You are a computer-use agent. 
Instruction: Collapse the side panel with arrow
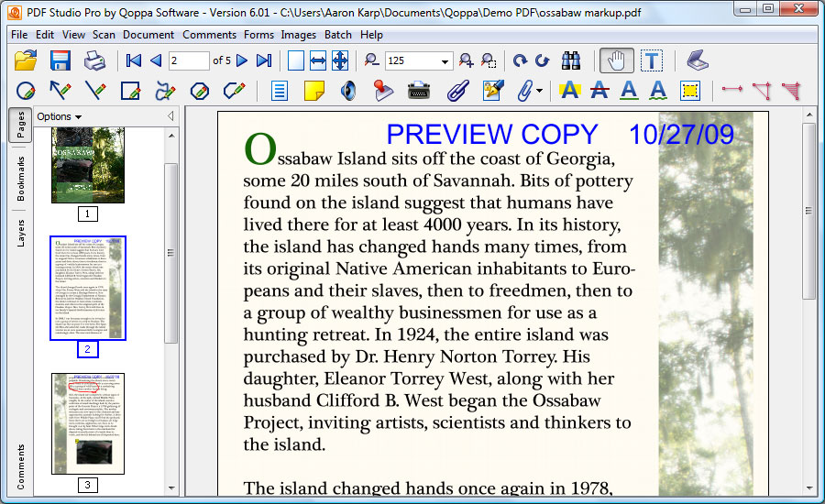tap(170, 116)
